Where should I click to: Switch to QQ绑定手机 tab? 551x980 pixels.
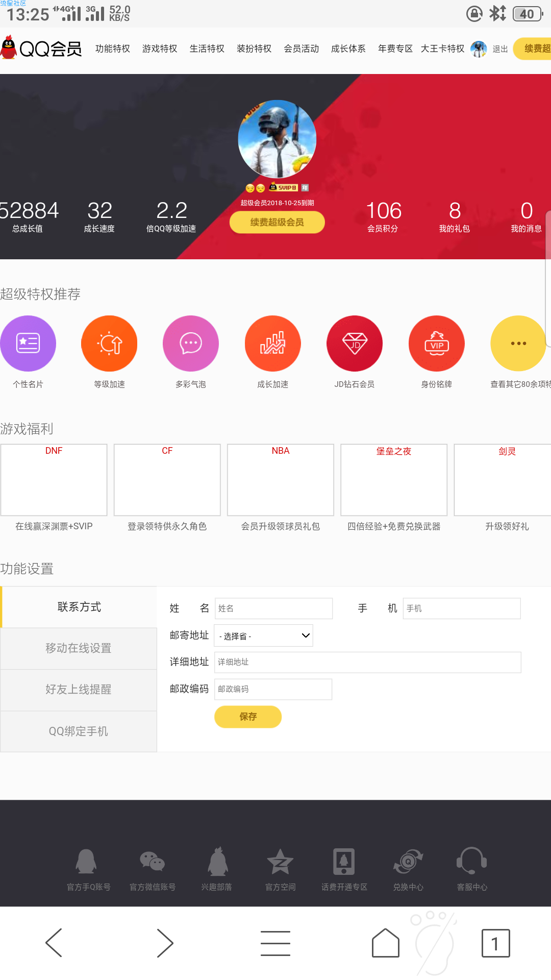79,731
